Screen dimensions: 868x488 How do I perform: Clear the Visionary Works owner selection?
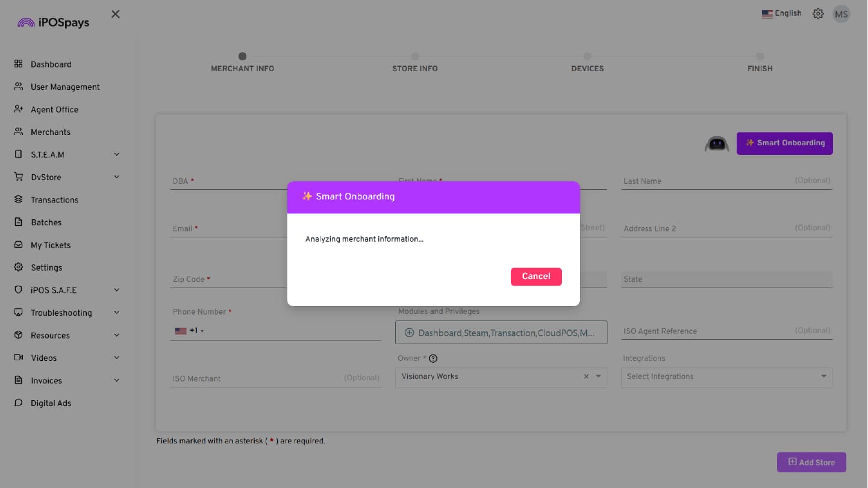point(585,377)
